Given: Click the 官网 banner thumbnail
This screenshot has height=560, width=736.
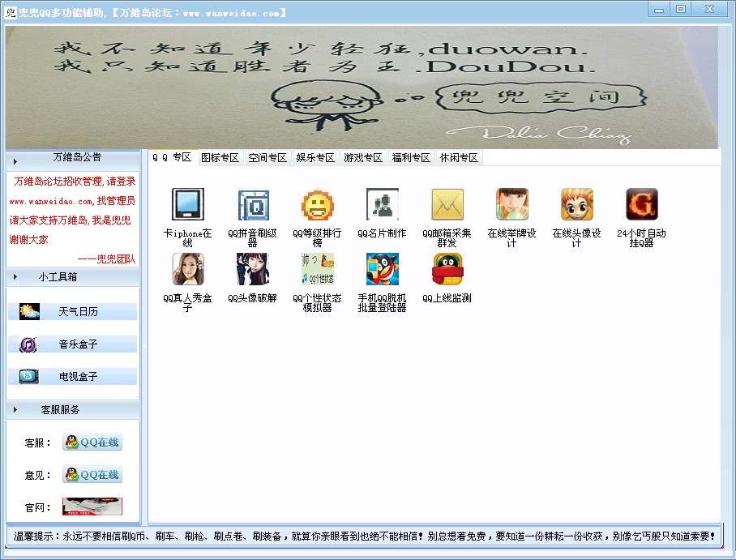Looking at the screenshot, I should (92, 507).
